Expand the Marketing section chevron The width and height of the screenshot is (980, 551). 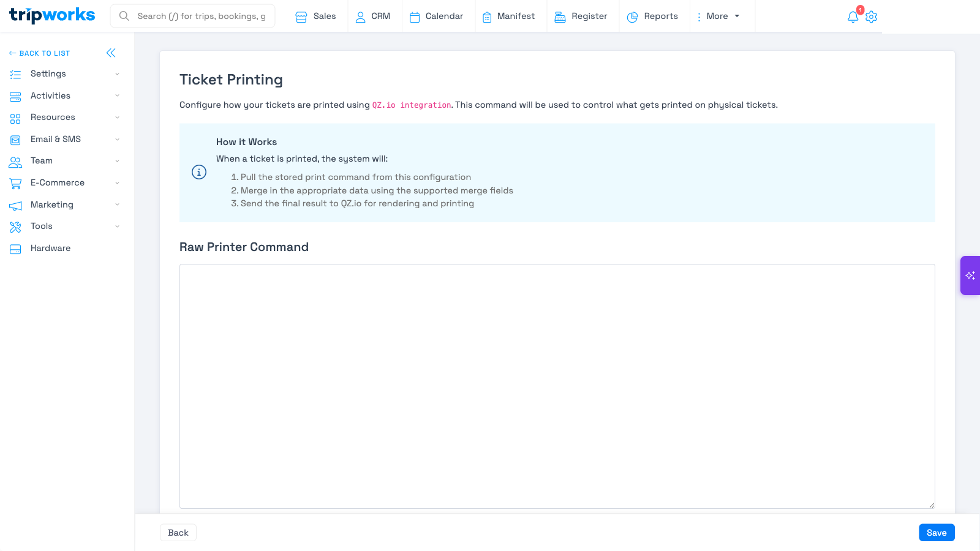tap(117, 204)
